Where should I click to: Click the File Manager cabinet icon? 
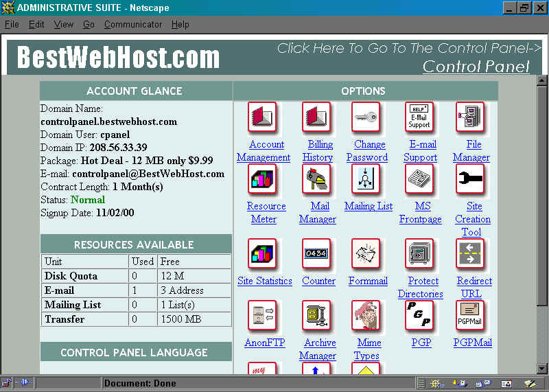point(470,117)
